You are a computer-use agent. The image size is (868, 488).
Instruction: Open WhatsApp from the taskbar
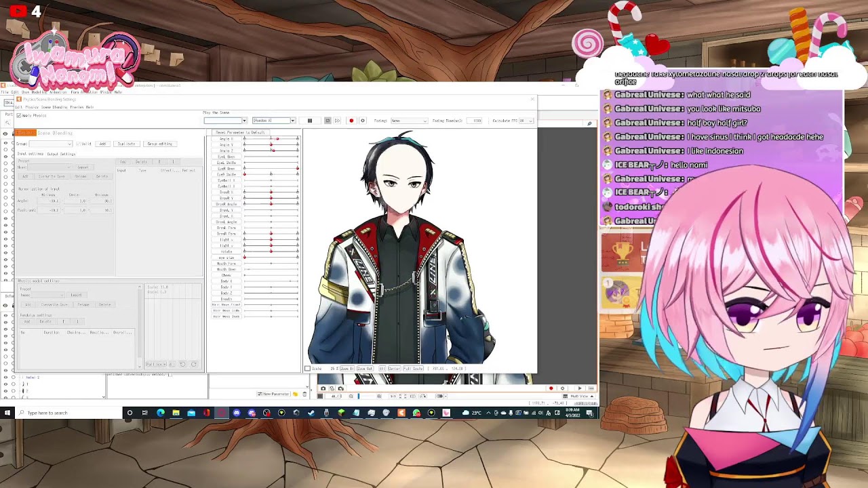point(416,413)
